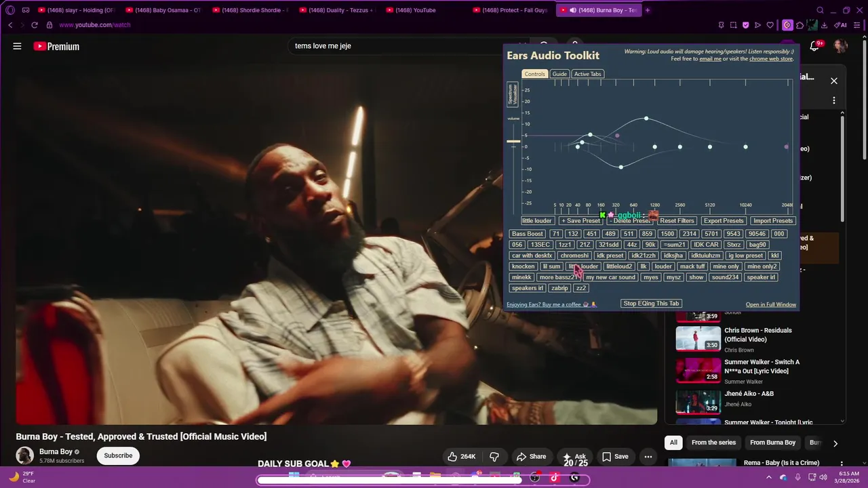Apply the 'chromeshi' preset

pos(574,256)
